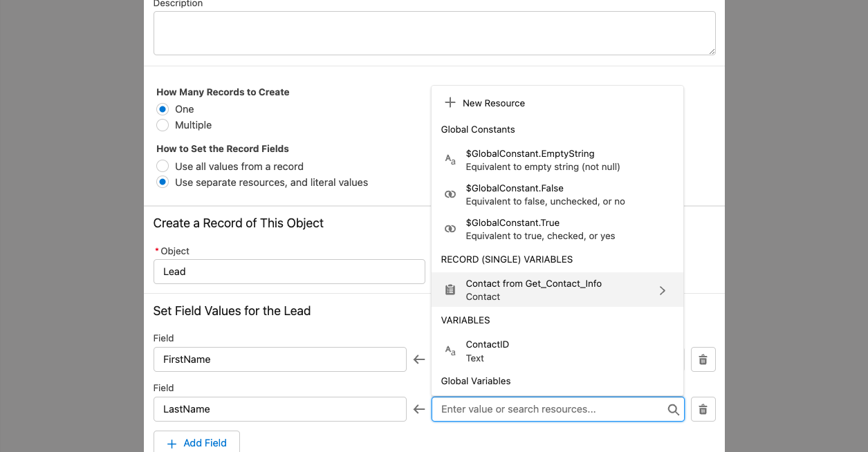Viewport: 868px width, 452px height.
Task: Select the Multiple records radio option
Action: tap(163, 125)
